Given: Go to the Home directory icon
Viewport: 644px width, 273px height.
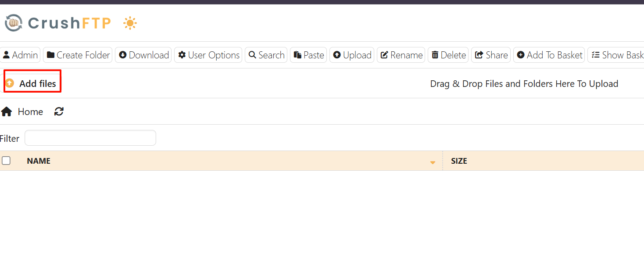Looking at the screenshot, I should 7,112.
